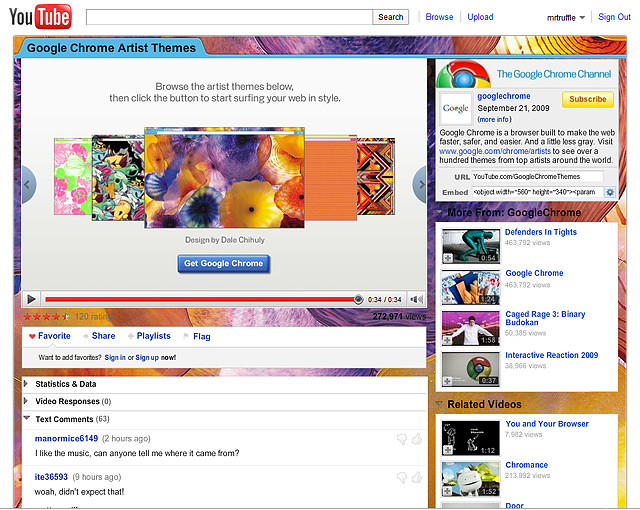
Task: Click the YouTube search input field
Action: (229, 17)
